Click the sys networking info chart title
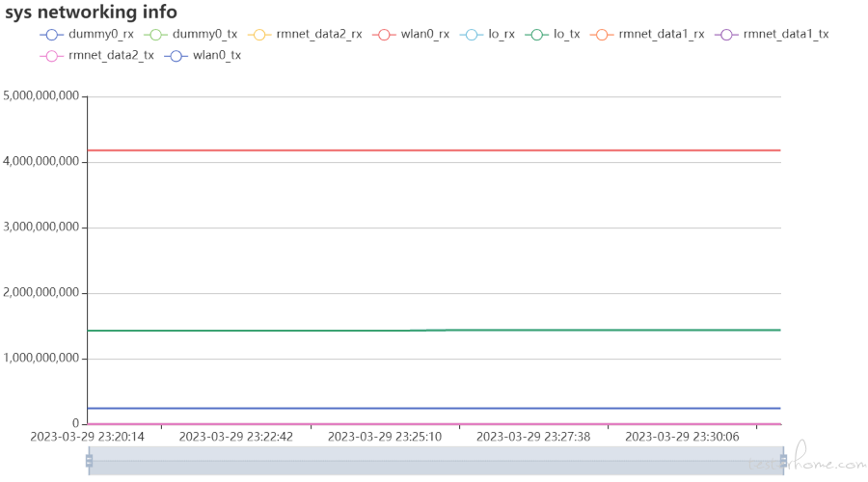868x482 pixels. (x=92, y=12)
